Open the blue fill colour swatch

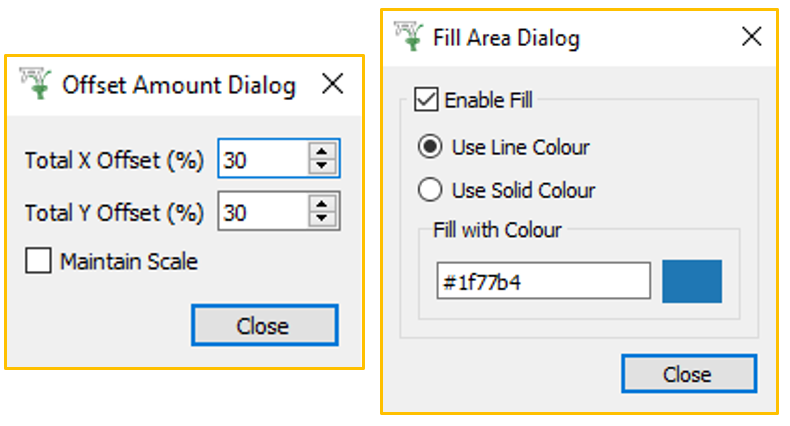pyautogui.click(x=691, y=281)
